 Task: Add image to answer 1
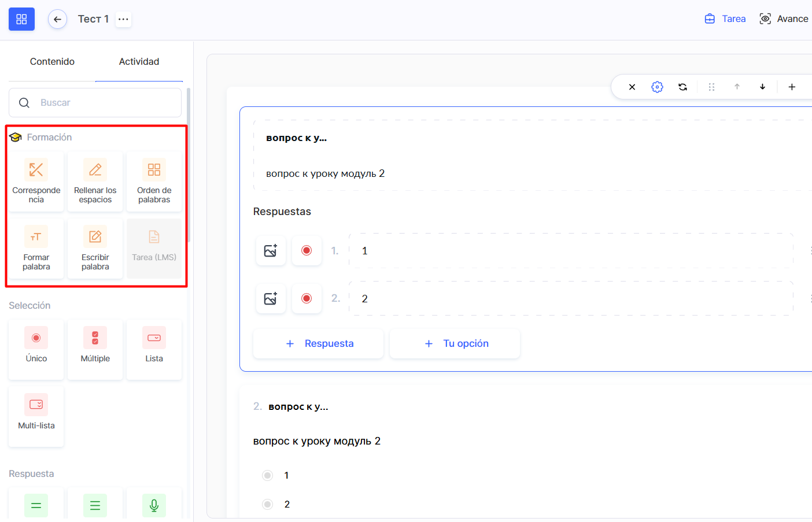tap(271, 251)
